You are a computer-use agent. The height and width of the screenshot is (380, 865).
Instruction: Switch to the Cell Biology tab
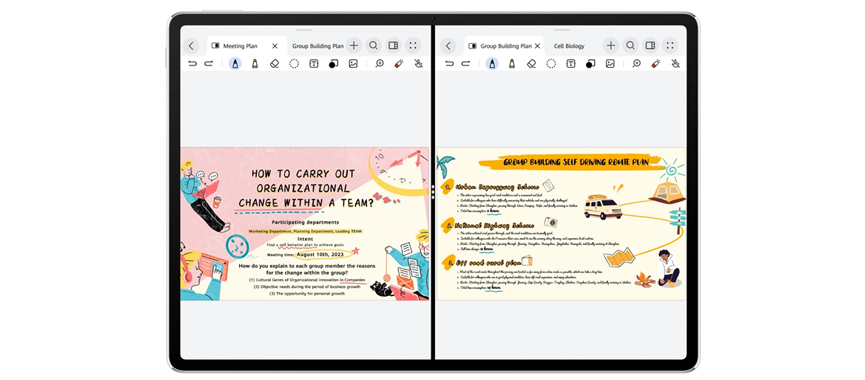pos(569,46)
